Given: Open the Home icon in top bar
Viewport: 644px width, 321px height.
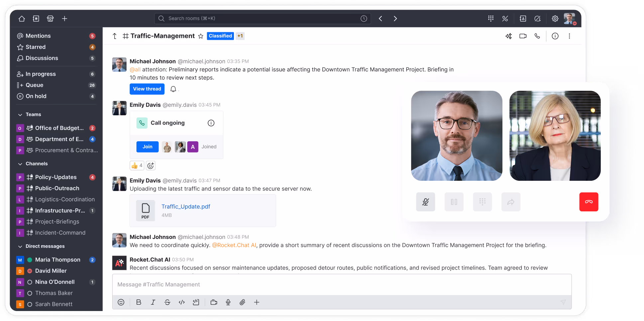Looking at the screenshot, I should [x=22, y=19].
